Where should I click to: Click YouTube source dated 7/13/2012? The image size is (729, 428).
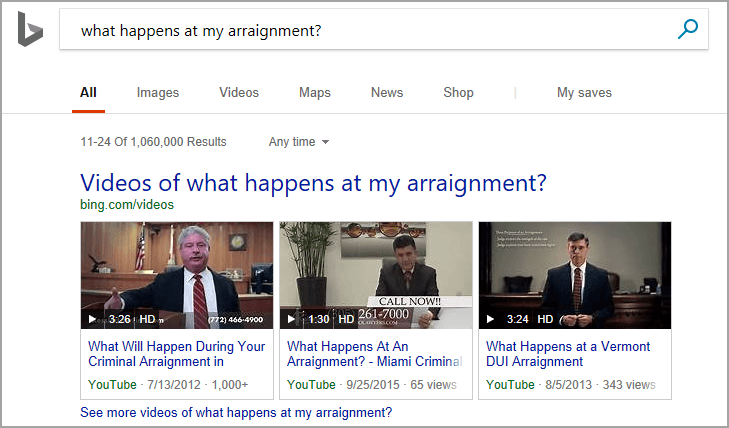[112, 385]
